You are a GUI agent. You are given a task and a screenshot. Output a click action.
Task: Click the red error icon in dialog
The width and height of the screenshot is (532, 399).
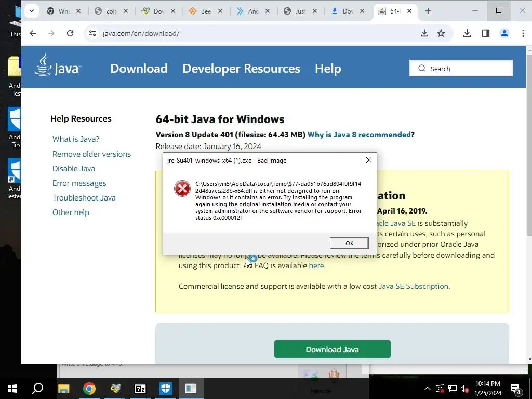pos(182,188)
